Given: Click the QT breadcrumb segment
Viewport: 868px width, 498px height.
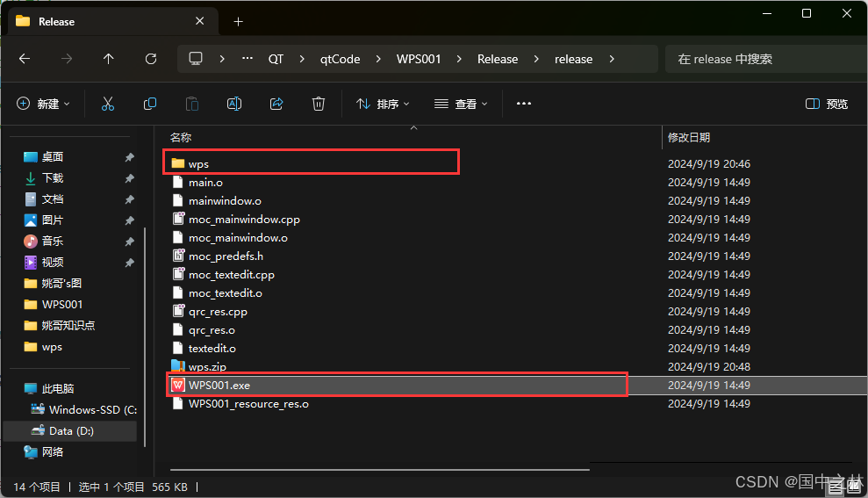Looking at the screenshot, I should click(x=276, y=59).
